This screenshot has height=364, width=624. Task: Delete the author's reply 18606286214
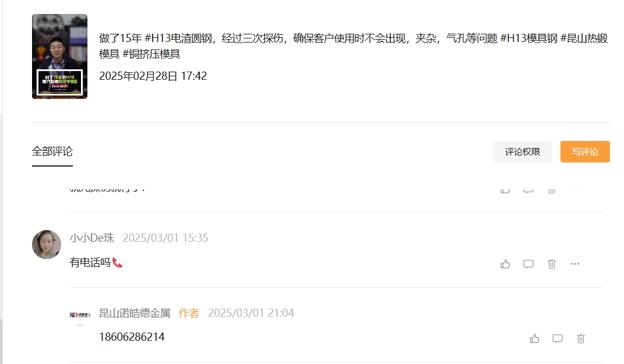(x=581, y=338)
